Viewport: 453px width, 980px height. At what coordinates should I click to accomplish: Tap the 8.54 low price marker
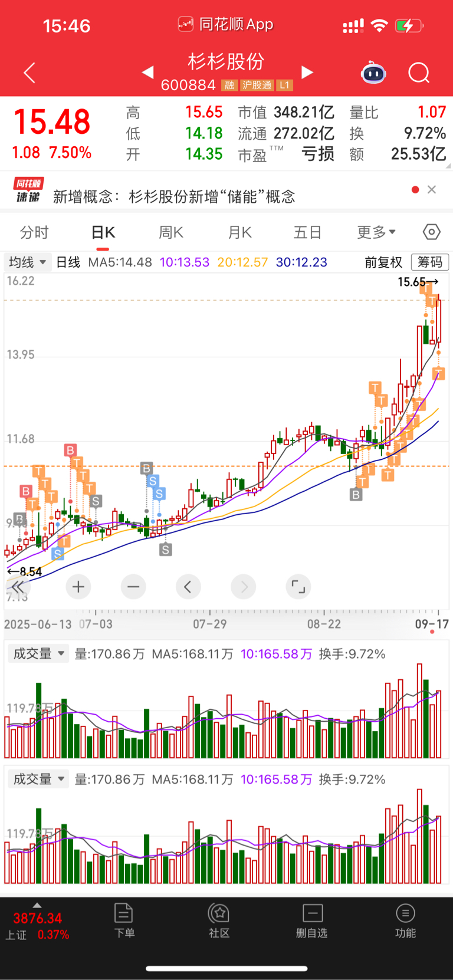(25, 571)
